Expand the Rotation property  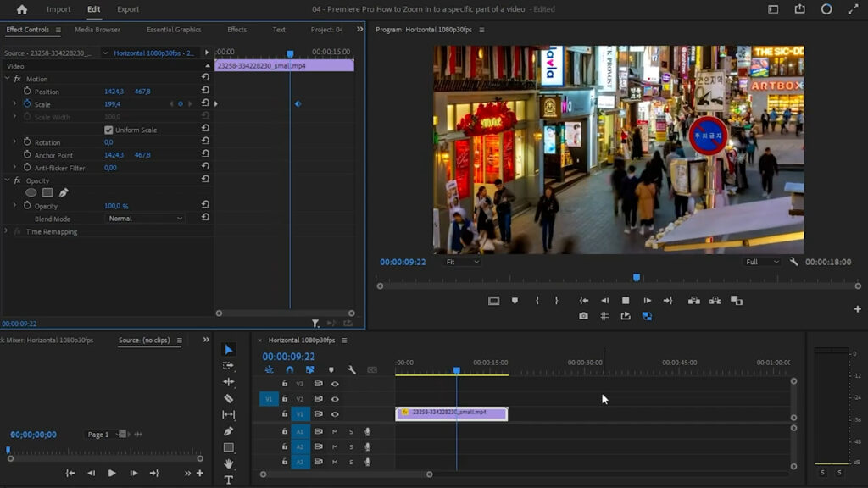point(14,141)
